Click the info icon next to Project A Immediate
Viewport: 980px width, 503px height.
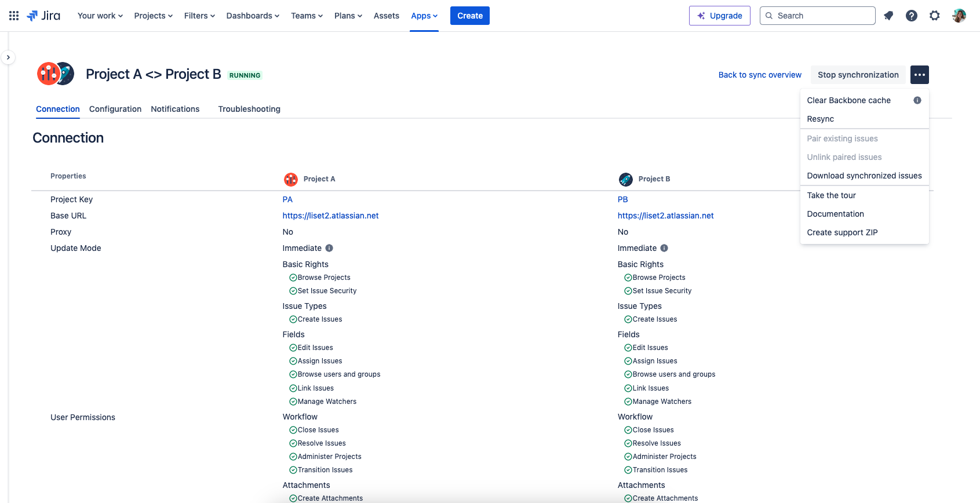click(x=329, y=248)
